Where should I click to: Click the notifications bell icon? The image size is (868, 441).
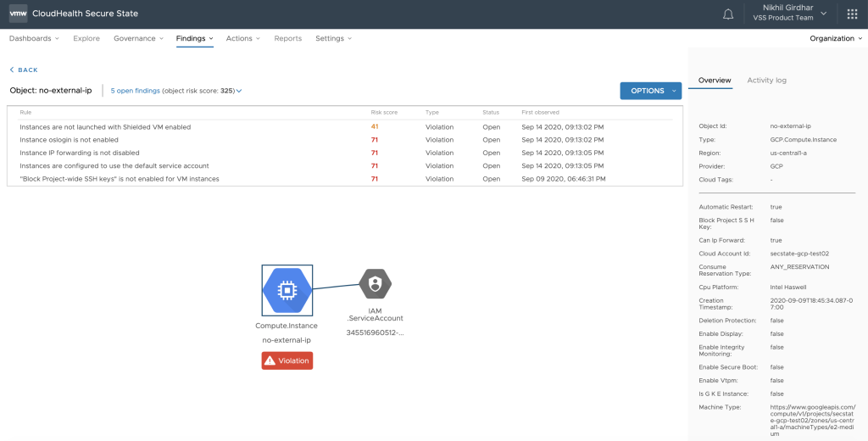tap(727, 14)
